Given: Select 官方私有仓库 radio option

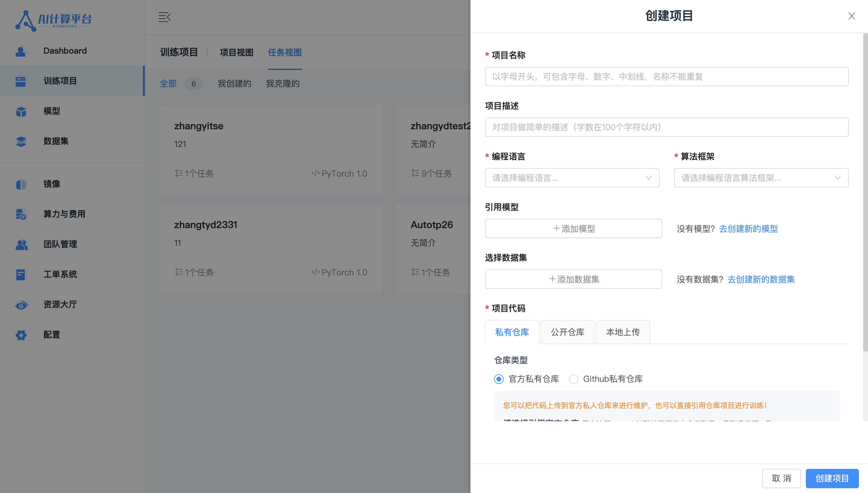Looking at the screenshot, I should 499,379.
